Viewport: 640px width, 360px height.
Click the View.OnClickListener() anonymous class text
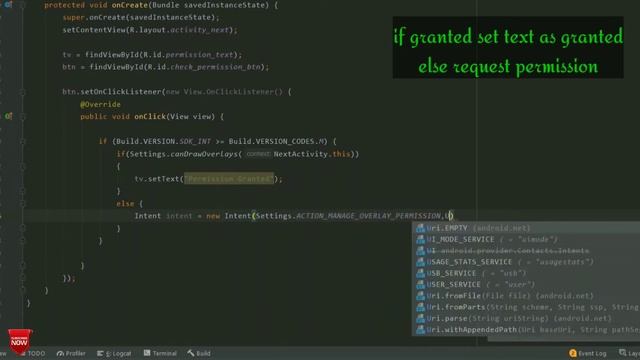[233, 92]
